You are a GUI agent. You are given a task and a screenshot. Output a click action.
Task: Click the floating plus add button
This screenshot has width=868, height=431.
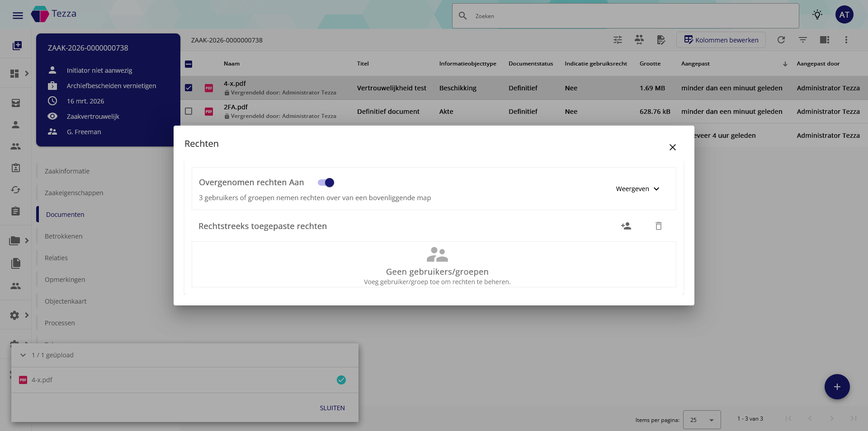coord(837,387)
